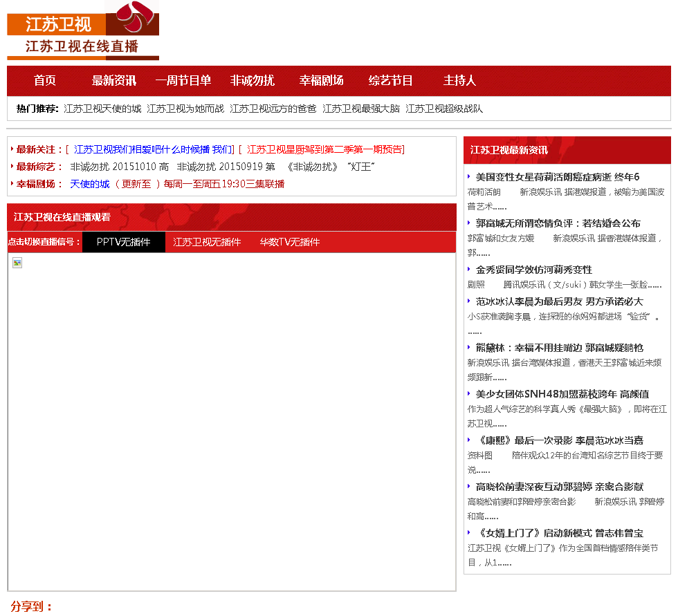Viewport: 678px width, 616px height.
Task: Open news headline 熊黛林：幸福不用挂嘴边
Action: point(559,348)
